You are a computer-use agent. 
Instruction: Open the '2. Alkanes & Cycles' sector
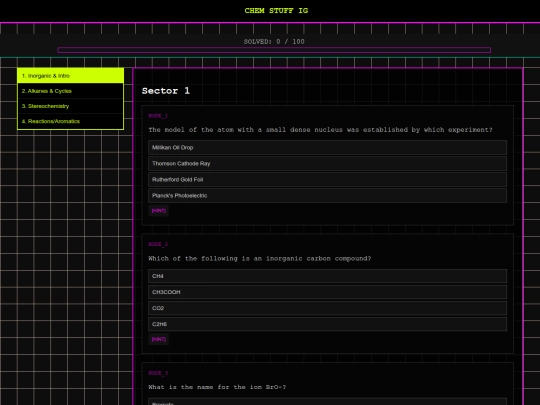click(71, 91)
